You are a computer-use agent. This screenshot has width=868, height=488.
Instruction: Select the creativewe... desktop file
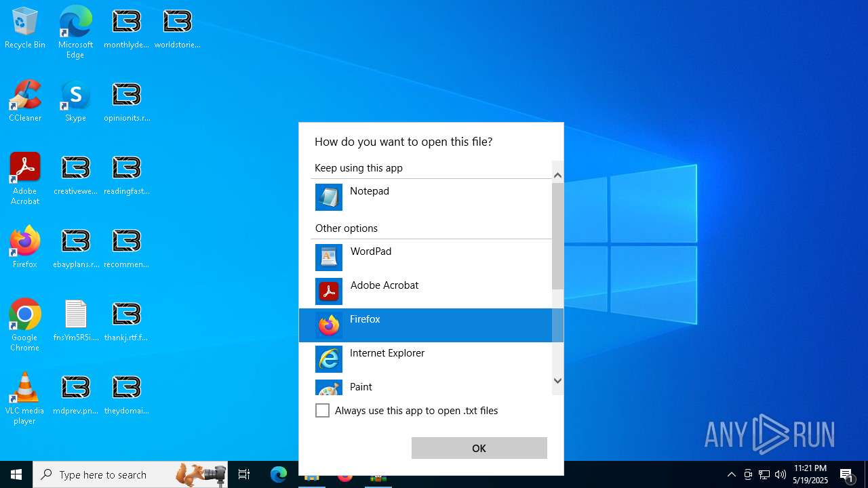pos(76,176)
